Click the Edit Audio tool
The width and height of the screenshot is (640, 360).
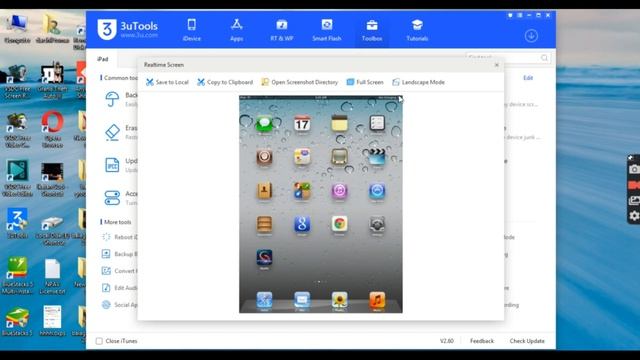pos(120,288)
